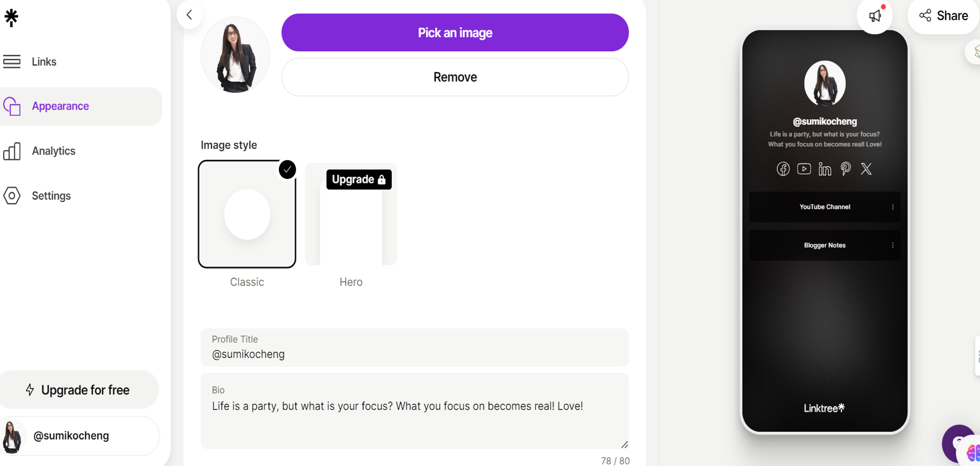Image resolution: width=980 pixels, height=466 pixels.
Task: Open the announcements megaphone icon
Action: pos(875,16)
